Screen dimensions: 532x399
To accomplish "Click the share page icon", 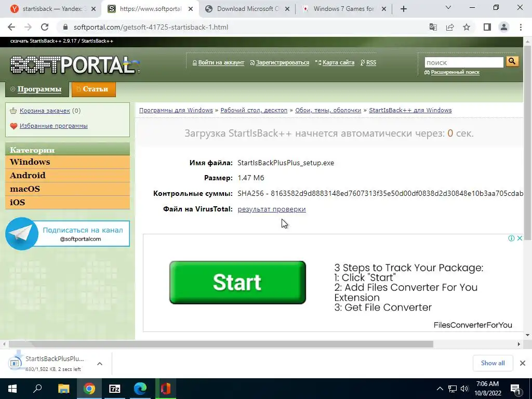I will 450,27.
